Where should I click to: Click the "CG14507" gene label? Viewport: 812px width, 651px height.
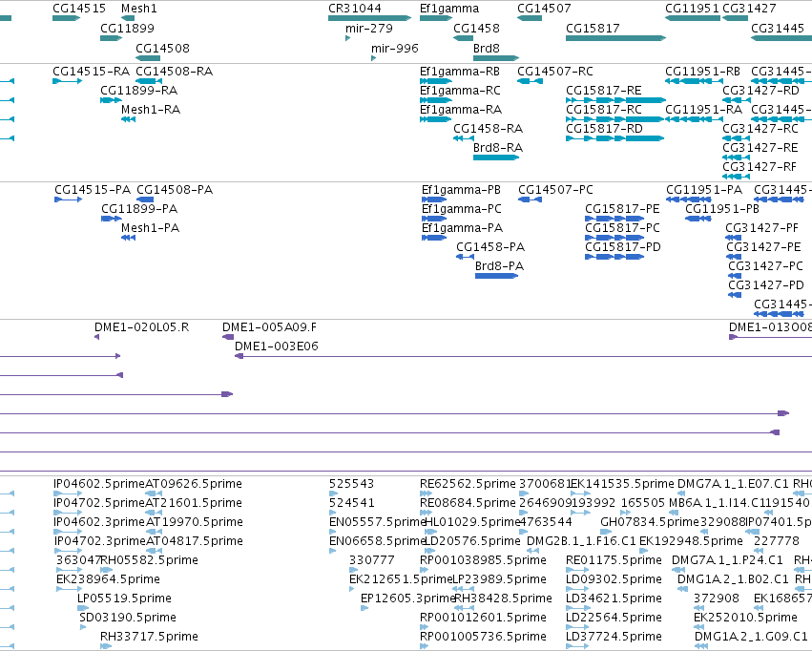544,9
